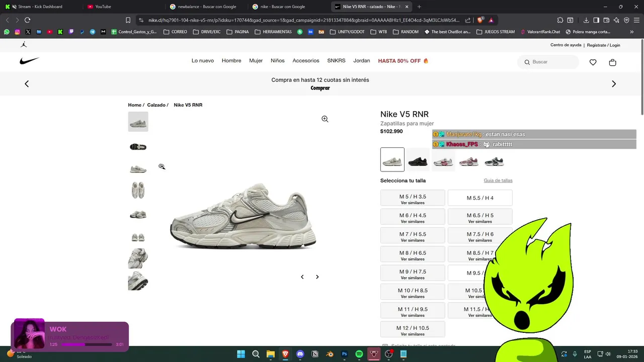Open the Gmail bookmark icon
The height and width of the screenshot is (362, 644).
point(103,32)
